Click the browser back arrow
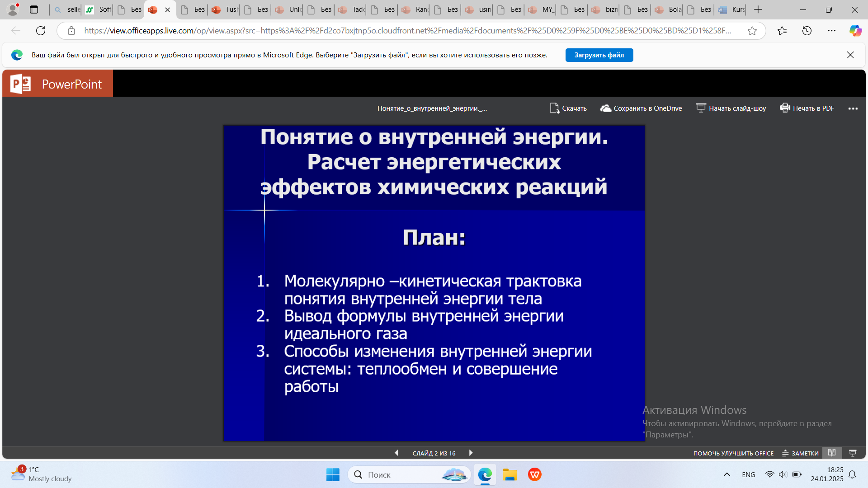Screen dimensions: 868x488 (x=16, y=31)
